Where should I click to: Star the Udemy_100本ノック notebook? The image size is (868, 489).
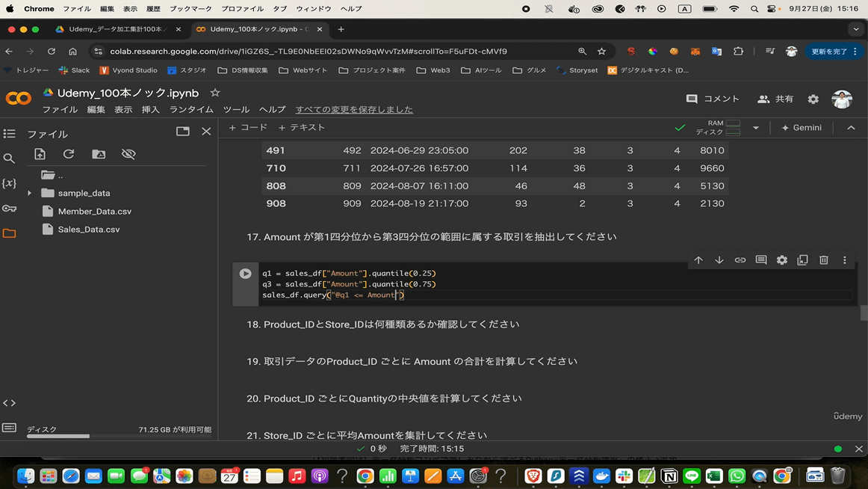(215, 93)
